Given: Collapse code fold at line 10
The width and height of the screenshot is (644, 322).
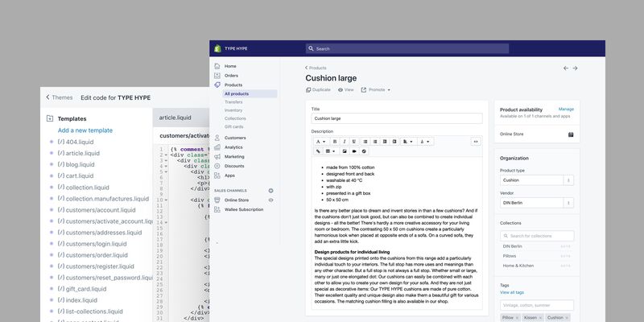Looking at the screenshot, I should point(166,200).
